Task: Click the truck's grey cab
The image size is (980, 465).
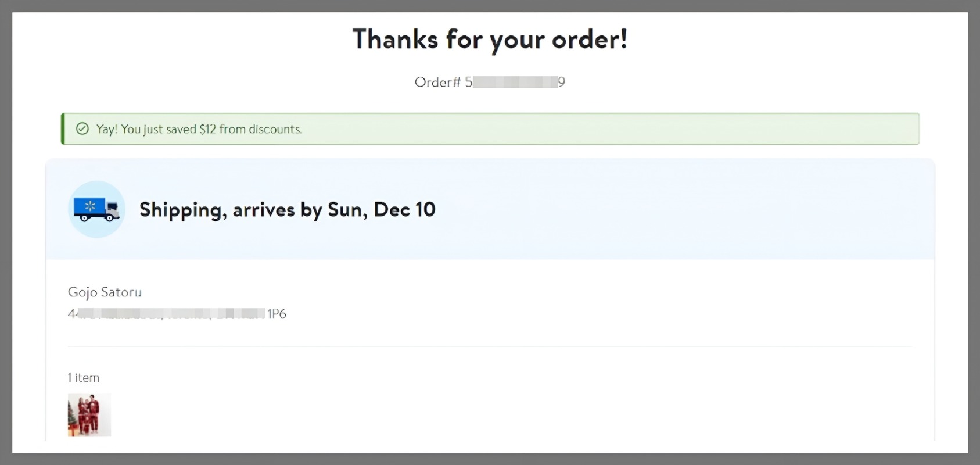Action: [113, 209]
